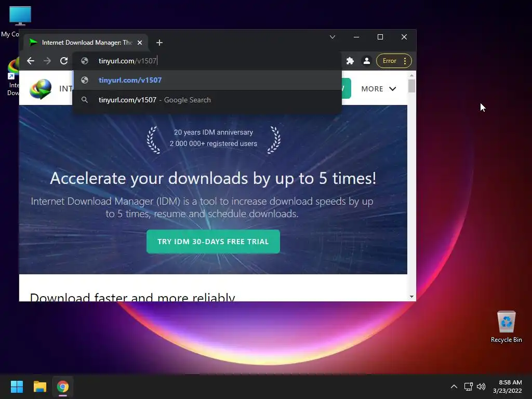Click the '2 000 000+ registered users' text

pos(214,143)
